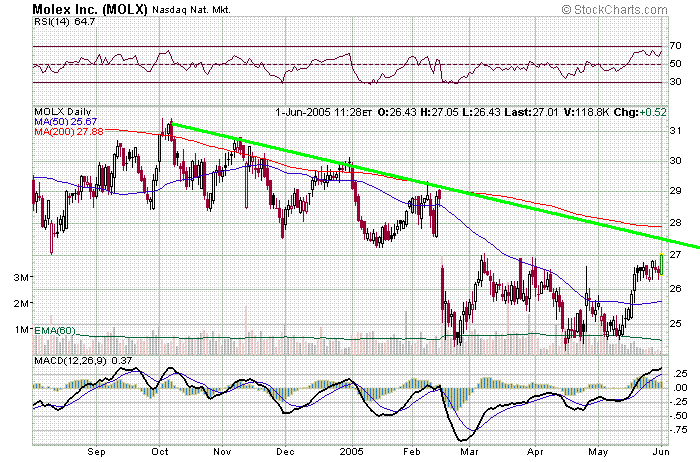Image resolution: width=700 pixels, height=462 pixels.
Task: Click the '2005' date axis label
Action: pos(352,452)
